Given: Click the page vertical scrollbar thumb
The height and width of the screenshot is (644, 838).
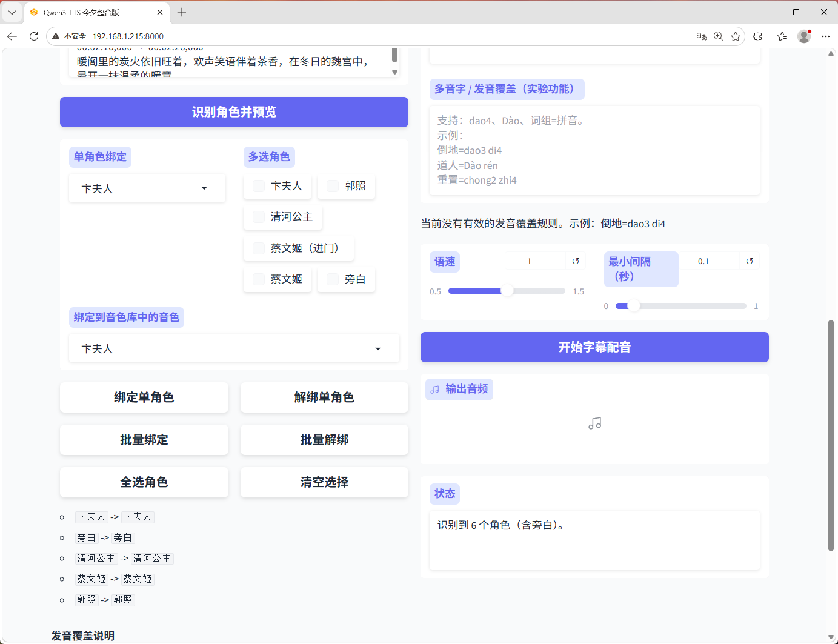Looking at the screenshot, I should [831, 435].
